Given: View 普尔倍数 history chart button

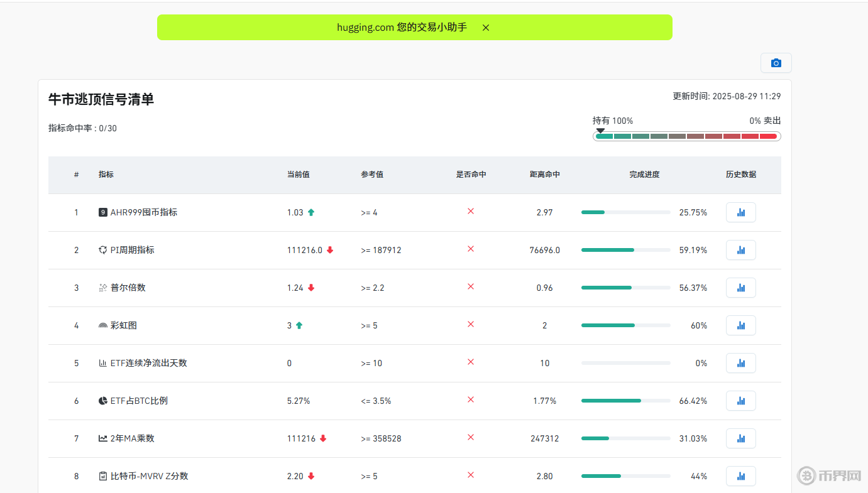Looking at the screenshot, I should 740,288.
